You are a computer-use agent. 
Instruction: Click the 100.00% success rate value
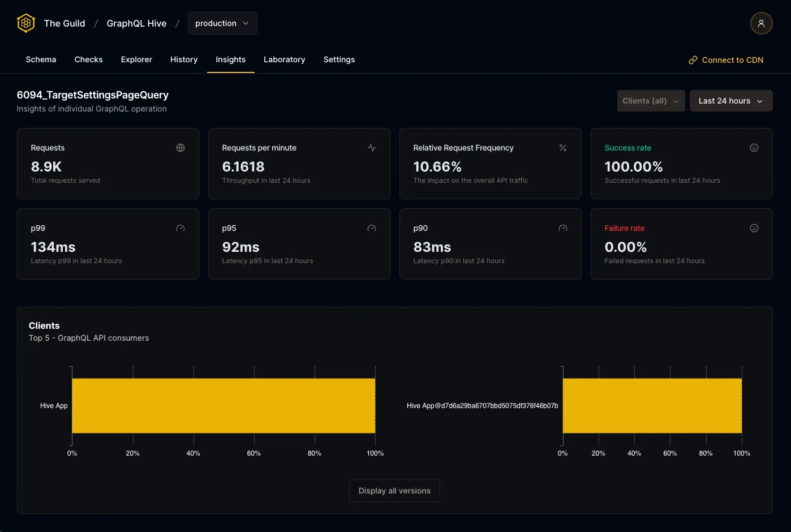pyautogui.click(x=634, y=167)
